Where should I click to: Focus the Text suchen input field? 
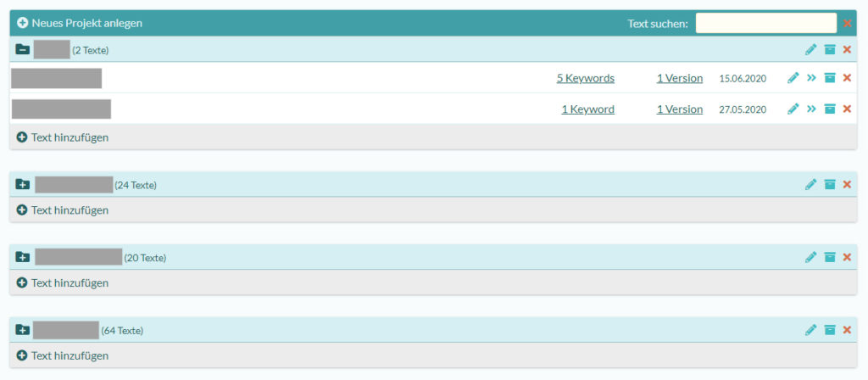pos(765,23)
